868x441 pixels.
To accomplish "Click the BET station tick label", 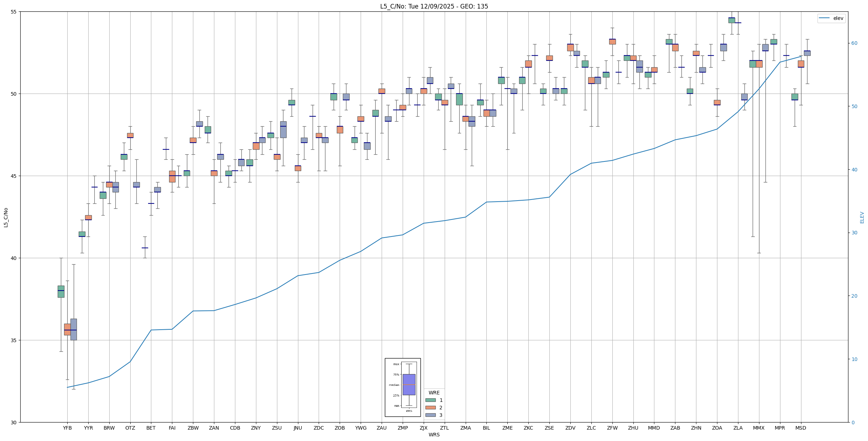I will (x=151, y=428).
